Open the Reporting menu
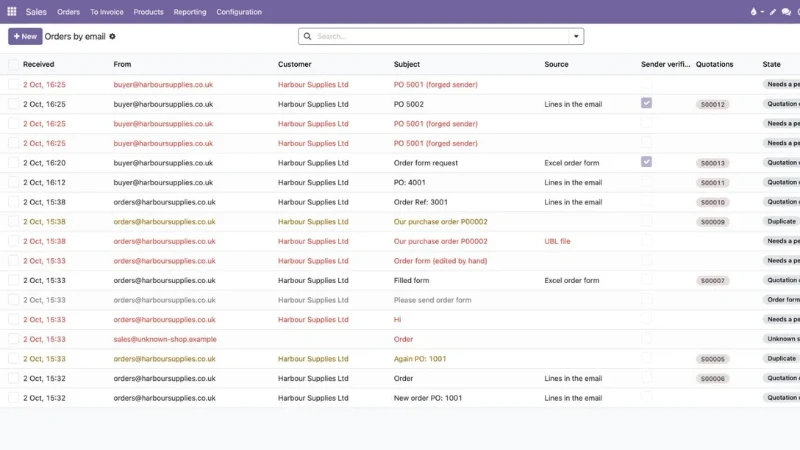 (x=190, y=12)
